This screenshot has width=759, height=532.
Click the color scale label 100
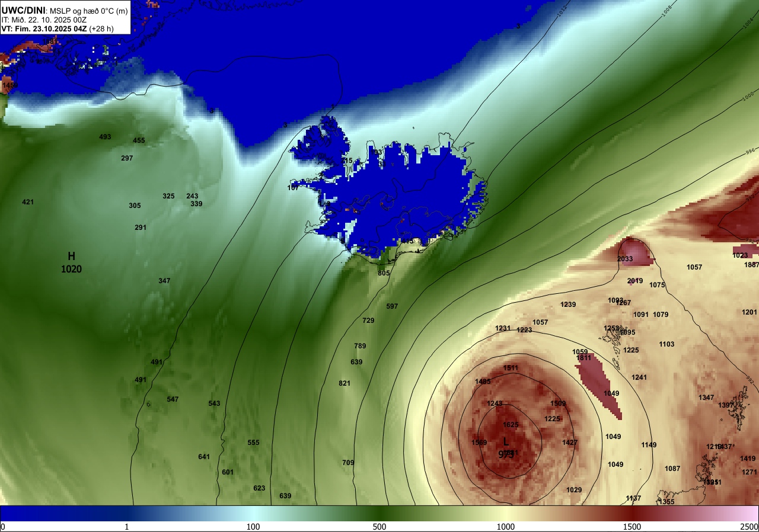click(253, 527)
